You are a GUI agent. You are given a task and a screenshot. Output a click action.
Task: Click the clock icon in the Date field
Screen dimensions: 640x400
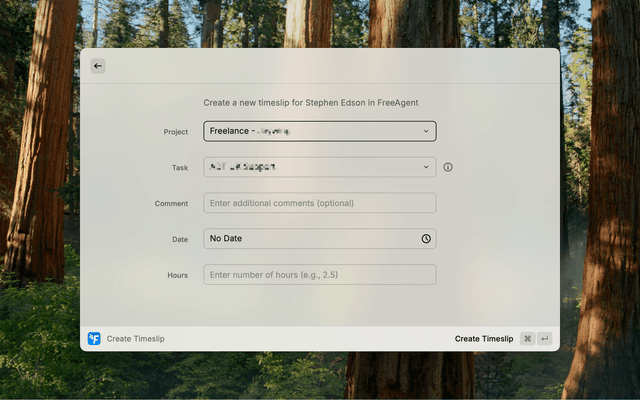coord(426,239)
